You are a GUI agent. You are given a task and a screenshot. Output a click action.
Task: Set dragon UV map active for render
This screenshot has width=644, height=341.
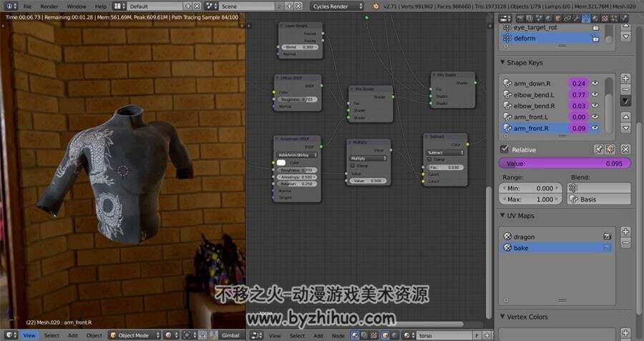(x=607, y=237)
